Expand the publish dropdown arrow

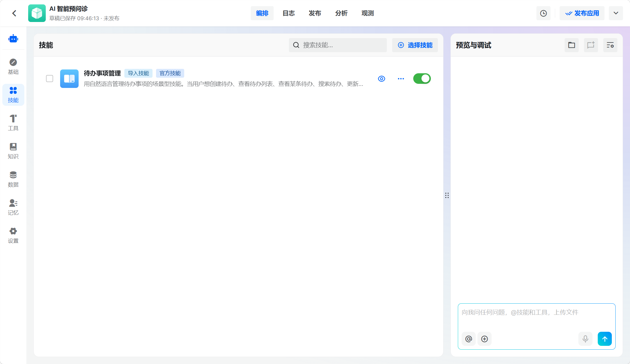[616, 13]
